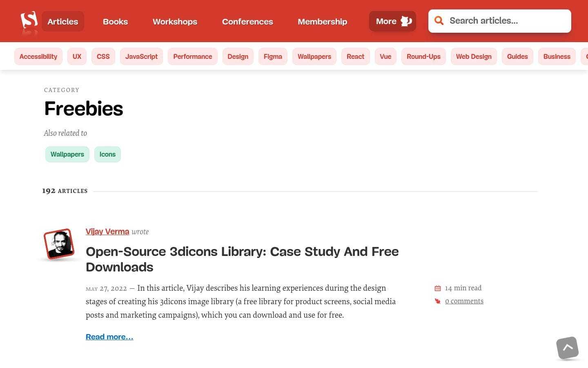The width and height of the screenshot is (588, 368).
Task: Click Vijay Verma's author avatar
Action: click(x=59, y=244)
